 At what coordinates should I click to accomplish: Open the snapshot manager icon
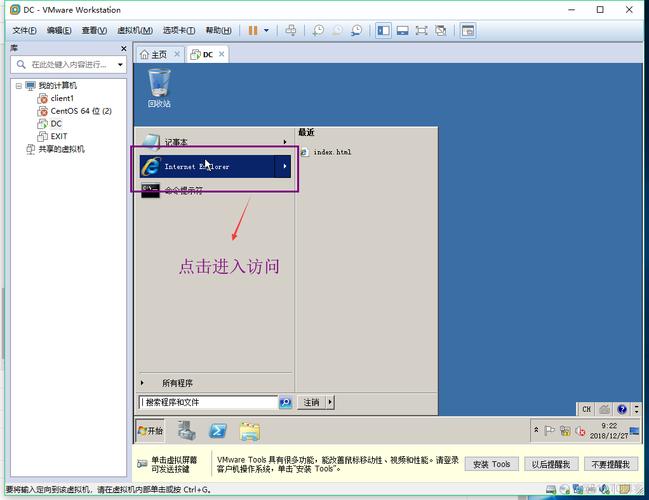click(356, 31)
